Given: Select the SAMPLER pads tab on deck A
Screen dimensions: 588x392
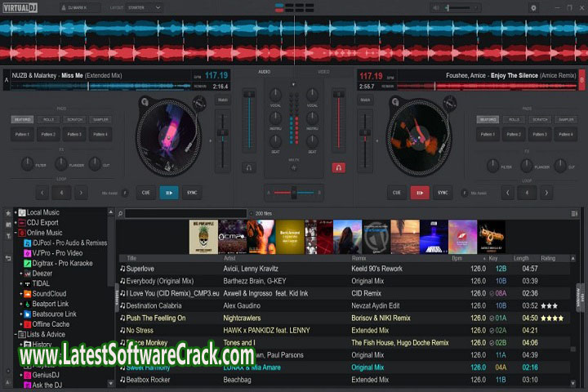Looking at the screenshot, I should (x=100, y=120).
